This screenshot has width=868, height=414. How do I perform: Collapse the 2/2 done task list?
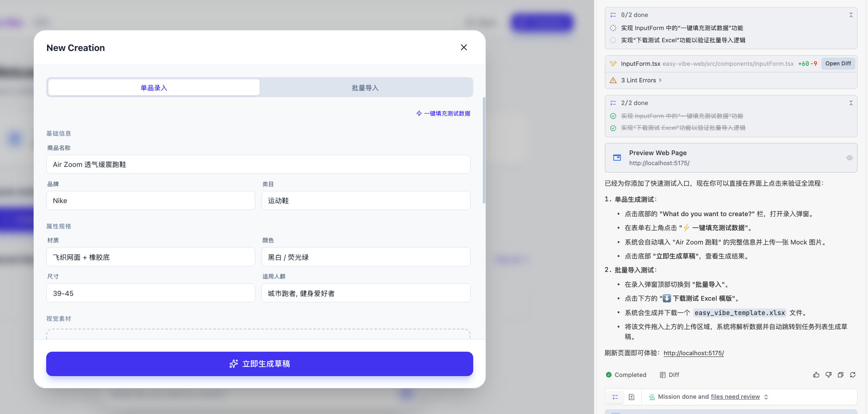pos(851,103)
